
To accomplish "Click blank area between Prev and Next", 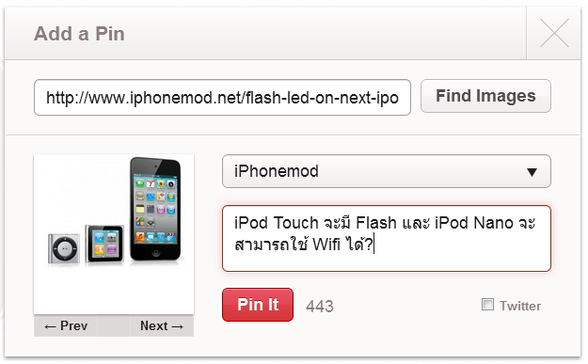I will 114,325.
